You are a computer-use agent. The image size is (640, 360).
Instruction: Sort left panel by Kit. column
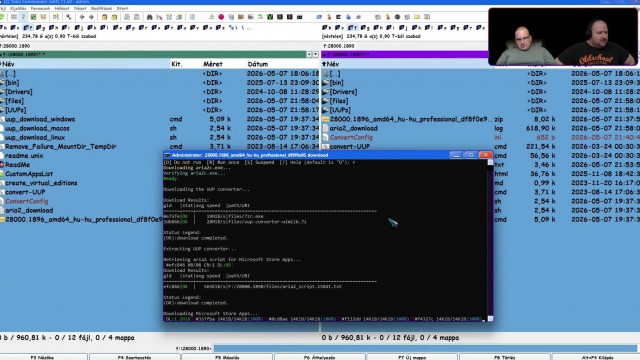click(176, 64)
